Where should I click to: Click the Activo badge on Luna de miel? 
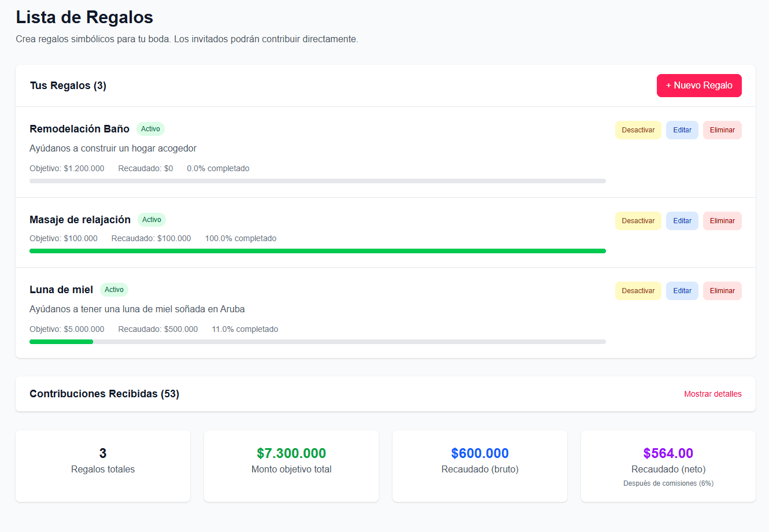coord(114,290)
